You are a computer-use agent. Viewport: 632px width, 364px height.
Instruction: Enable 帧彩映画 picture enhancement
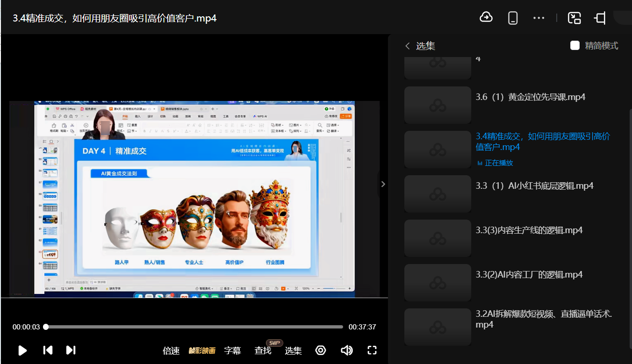(x=202, y=350)
